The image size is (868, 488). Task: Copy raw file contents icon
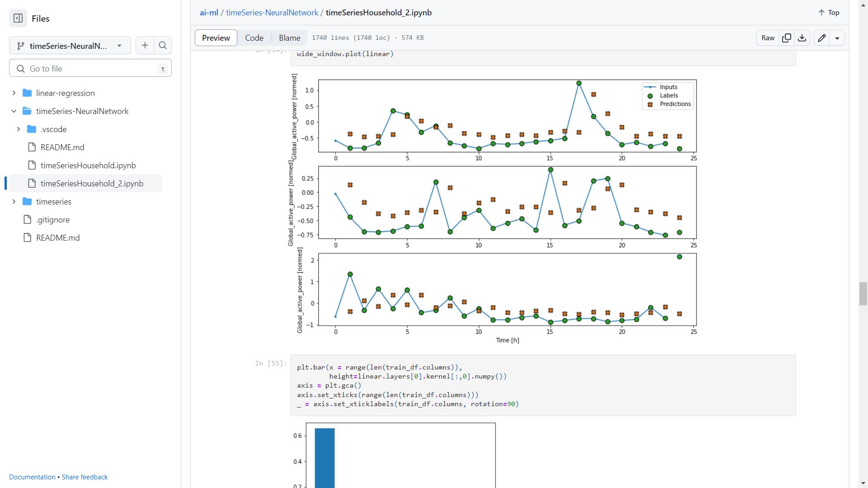[787, 38]
